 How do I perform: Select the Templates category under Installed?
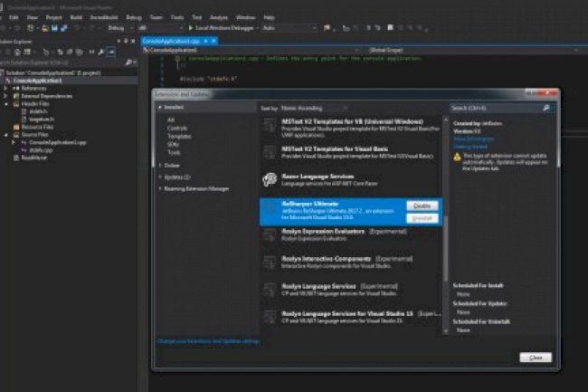click(177, 134)
